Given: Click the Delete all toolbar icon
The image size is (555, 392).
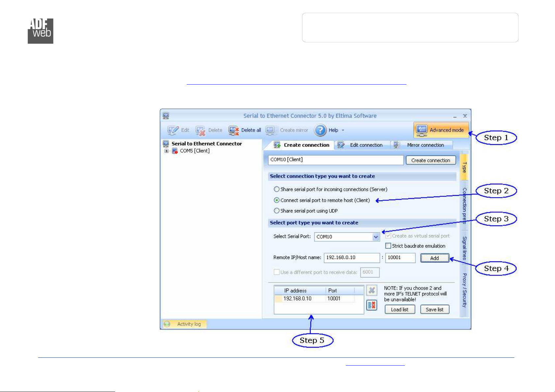Looking at the screenshot, I should [x=234, y=130].
